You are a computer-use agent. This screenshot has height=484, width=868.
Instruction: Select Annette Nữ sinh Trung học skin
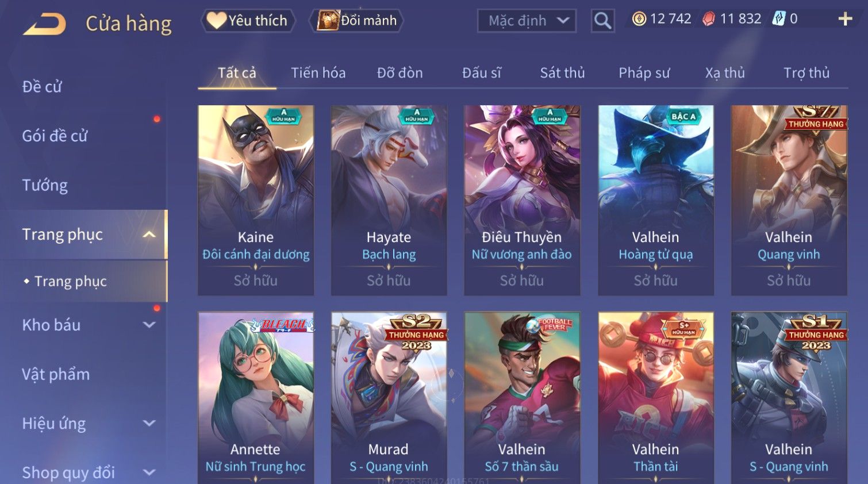pyautogui.click(x=256, y=398)
